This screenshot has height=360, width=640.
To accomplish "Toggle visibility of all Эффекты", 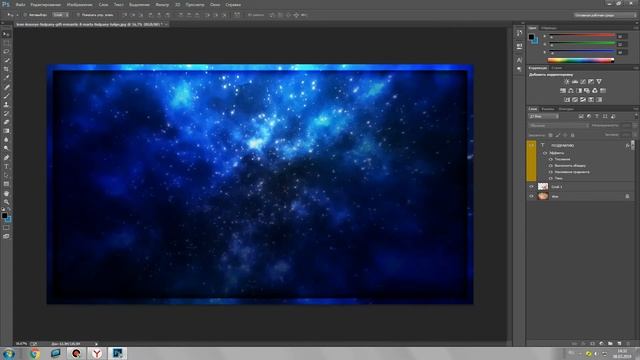I will [x=545, y=153].
